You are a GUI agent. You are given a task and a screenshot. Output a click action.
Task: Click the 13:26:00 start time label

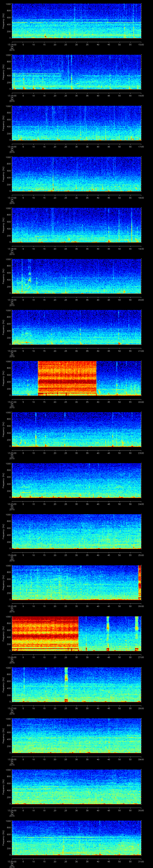pos(12,657)
